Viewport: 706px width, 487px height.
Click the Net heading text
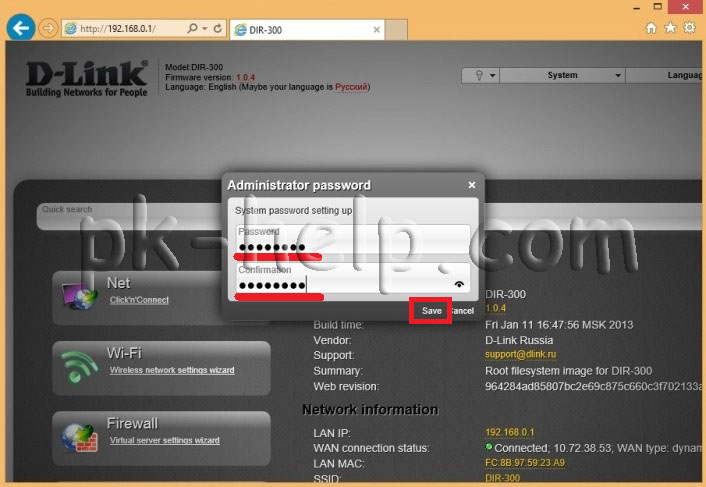click(118, 283)
